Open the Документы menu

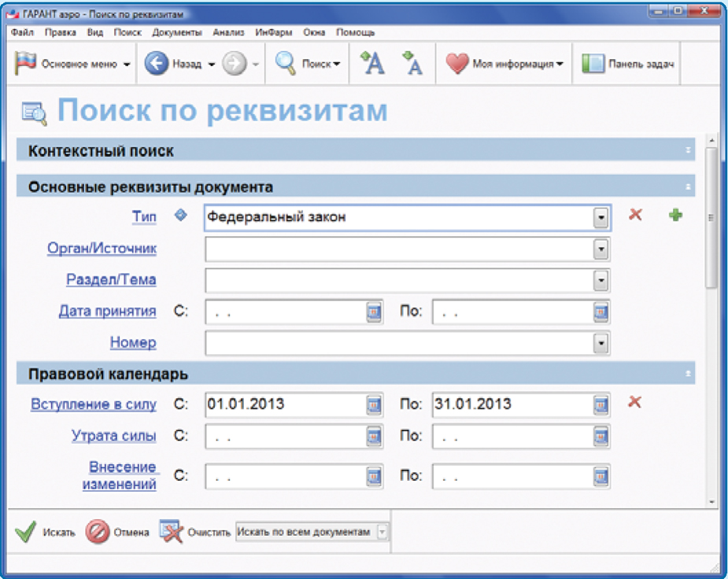click(178, 33)
